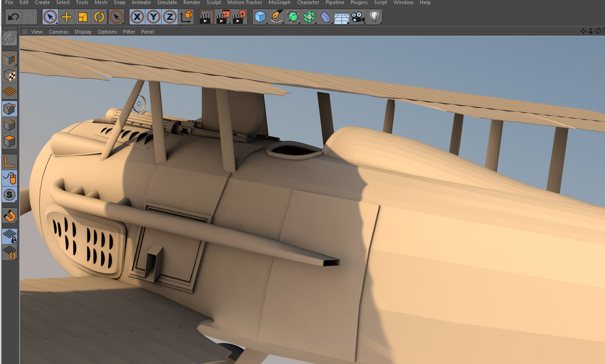605x364 pixels.
Task: Click the greyed-out Redo icon
Action: pos(29,17)
